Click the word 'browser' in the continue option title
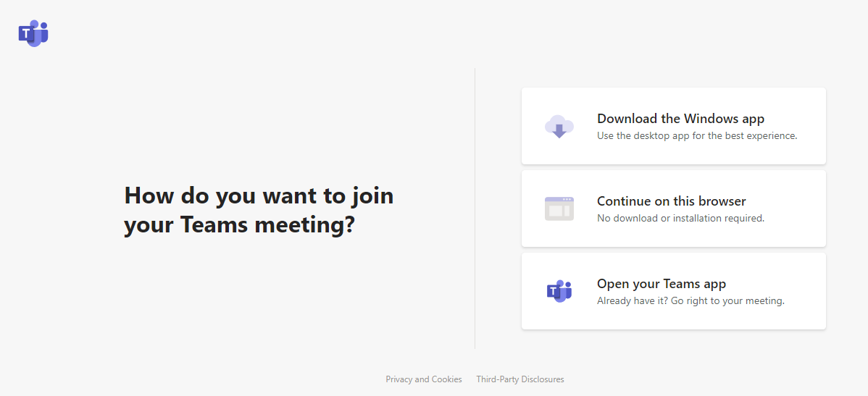This screenshot has width=868, height=396. pos(720,201)
